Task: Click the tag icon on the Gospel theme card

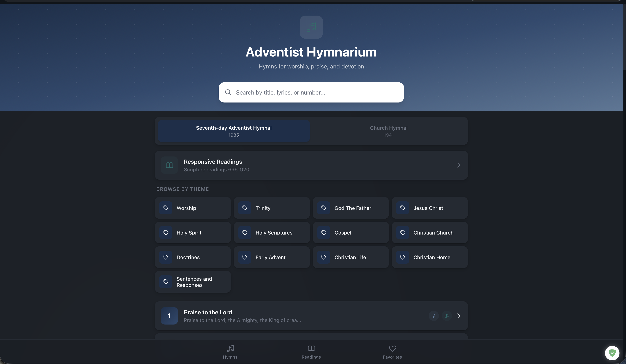Action: pyautogui.click(x=324, y=233)
